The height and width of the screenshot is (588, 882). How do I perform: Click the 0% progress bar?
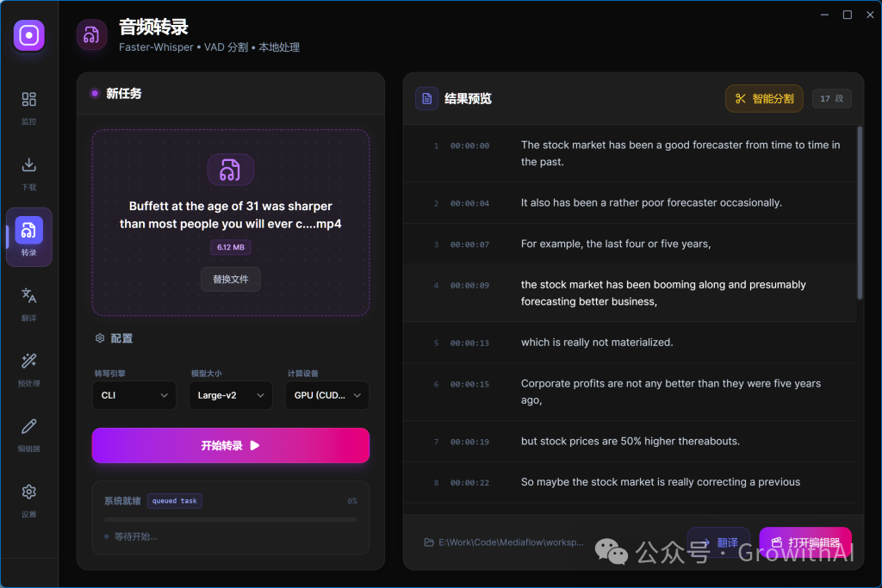pyautogui.click(x=230, y=518)
